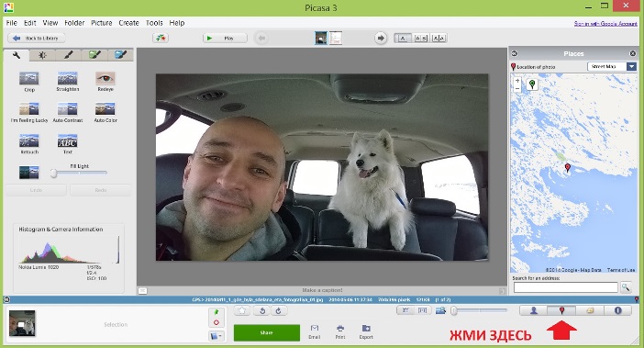This screenshot has height=348, width=644.
Task: Toggle star on the photo
Action: click(x=242, y=310)
